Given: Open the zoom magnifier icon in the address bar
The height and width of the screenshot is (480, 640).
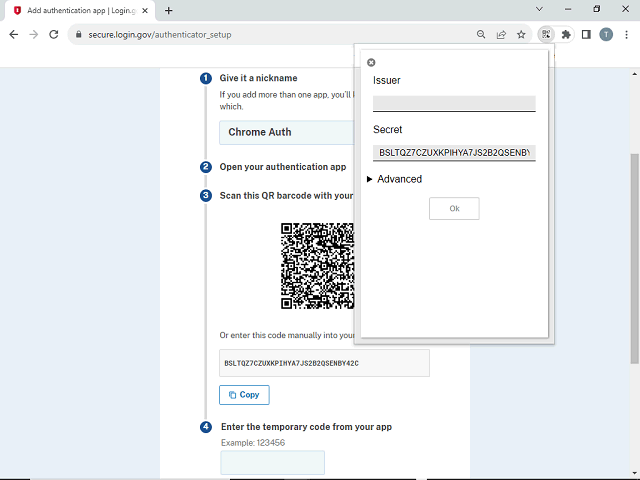Looking at the screenshot, I should tap(481, 35).
